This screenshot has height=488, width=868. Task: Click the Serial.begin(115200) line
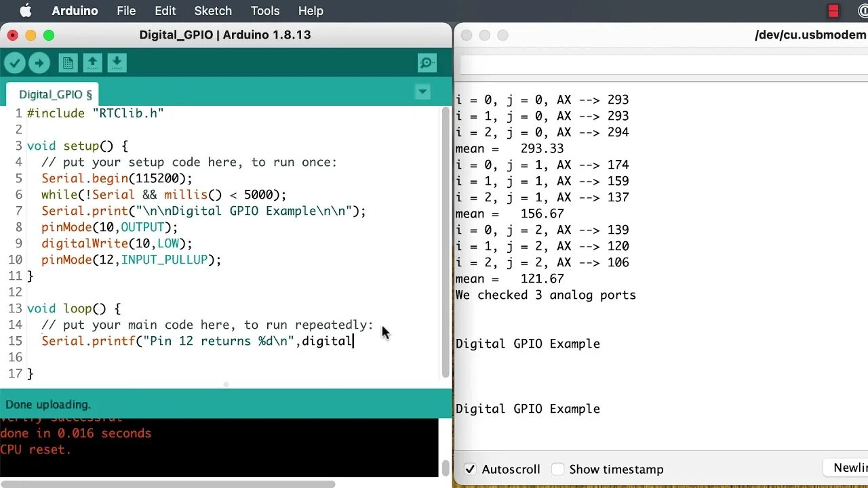click(x=117, y=178)
